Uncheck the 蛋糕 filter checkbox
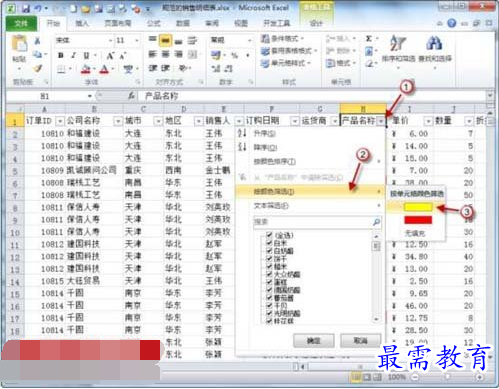 (x=269, y=282)
